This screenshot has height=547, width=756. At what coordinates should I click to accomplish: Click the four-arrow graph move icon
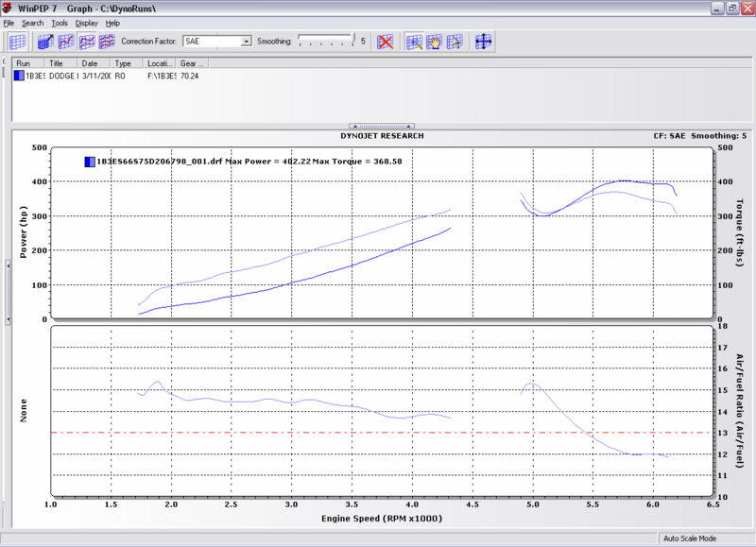click(485, 41)
